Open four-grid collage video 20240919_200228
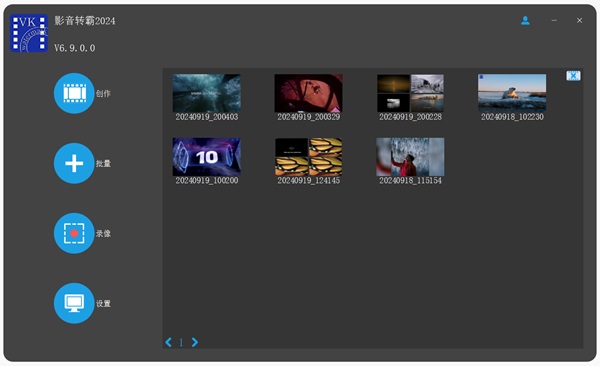The image size is (600, 366). coord(410,93)
